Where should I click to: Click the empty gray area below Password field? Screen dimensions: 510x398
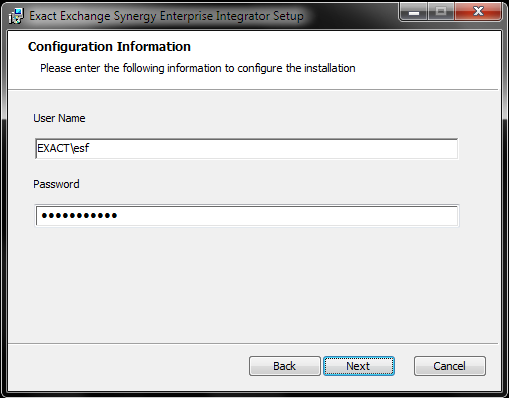tap(253, 285)
